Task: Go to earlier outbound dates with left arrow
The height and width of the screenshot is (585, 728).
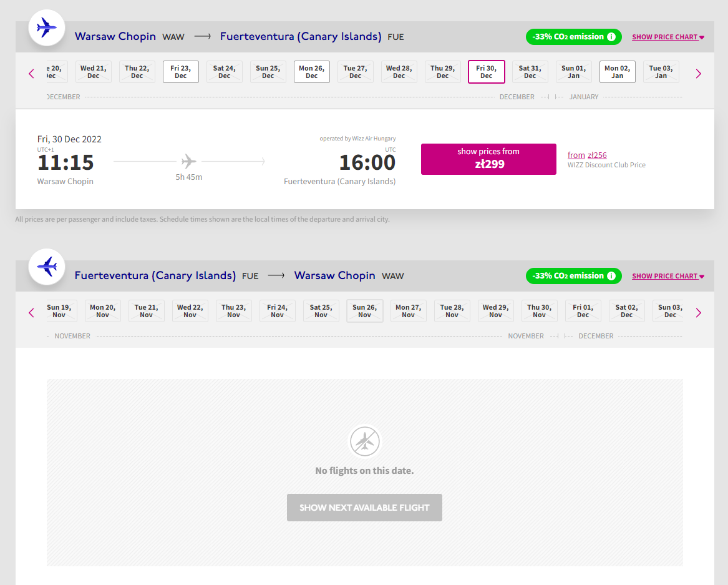Action: (32, 74)
